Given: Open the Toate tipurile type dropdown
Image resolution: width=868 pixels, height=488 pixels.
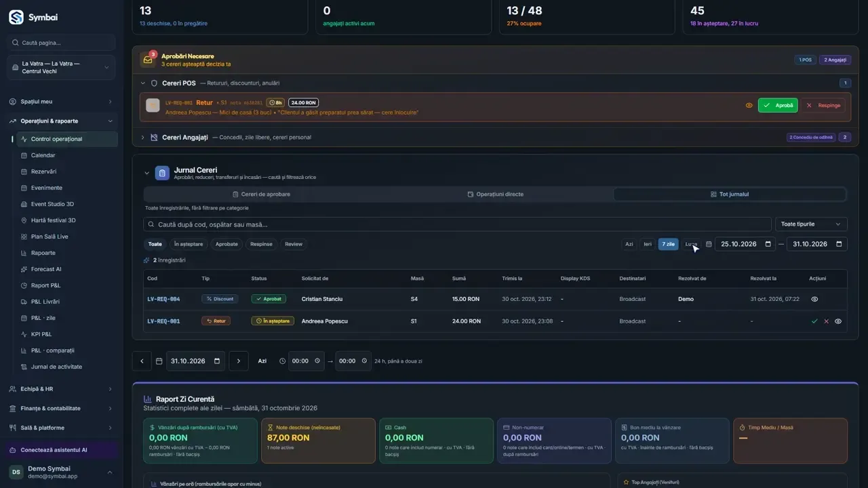Looking at the screenshot, I should tap(810, 224).
